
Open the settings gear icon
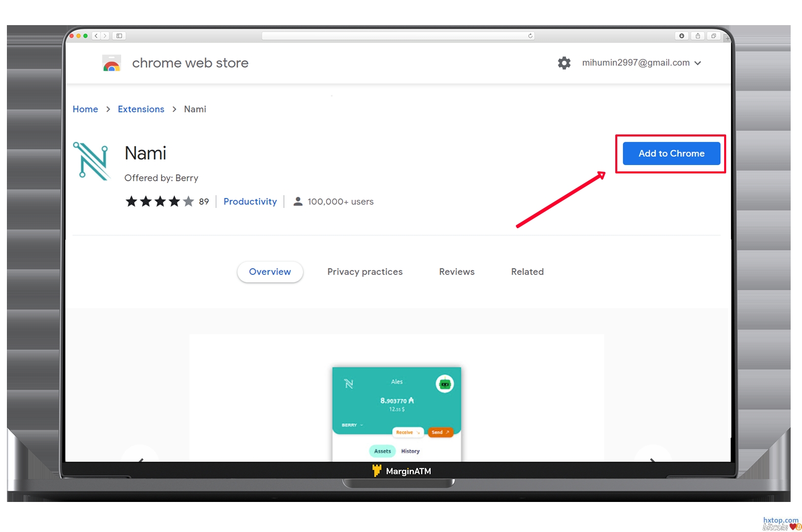click(x=564, y=63)
